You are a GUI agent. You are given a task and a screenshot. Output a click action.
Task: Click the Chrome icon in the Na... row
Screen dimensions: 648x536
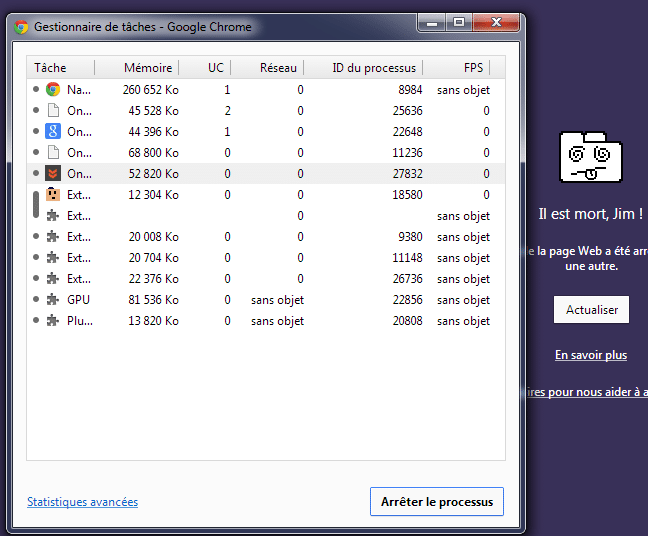53,89
